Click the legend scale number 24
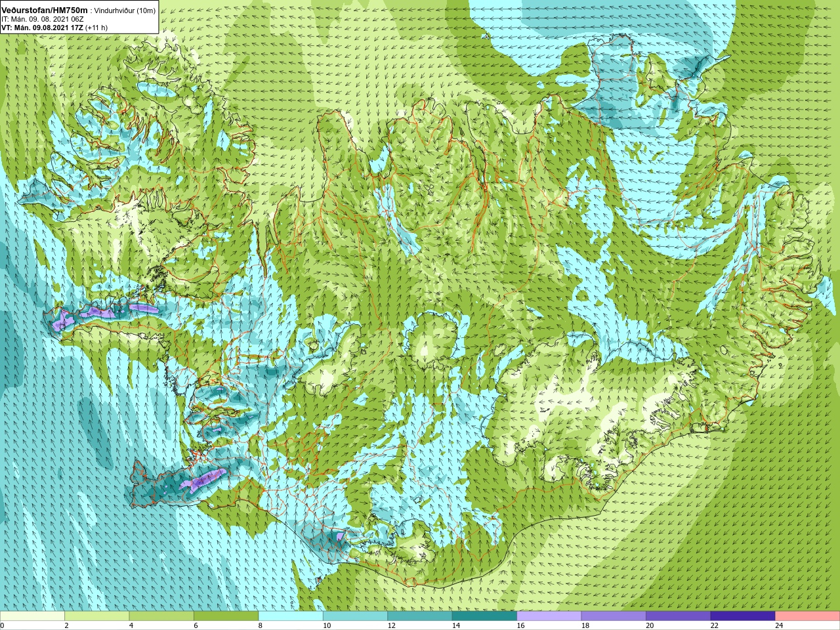Screen dimensions: 840x630 779,625
